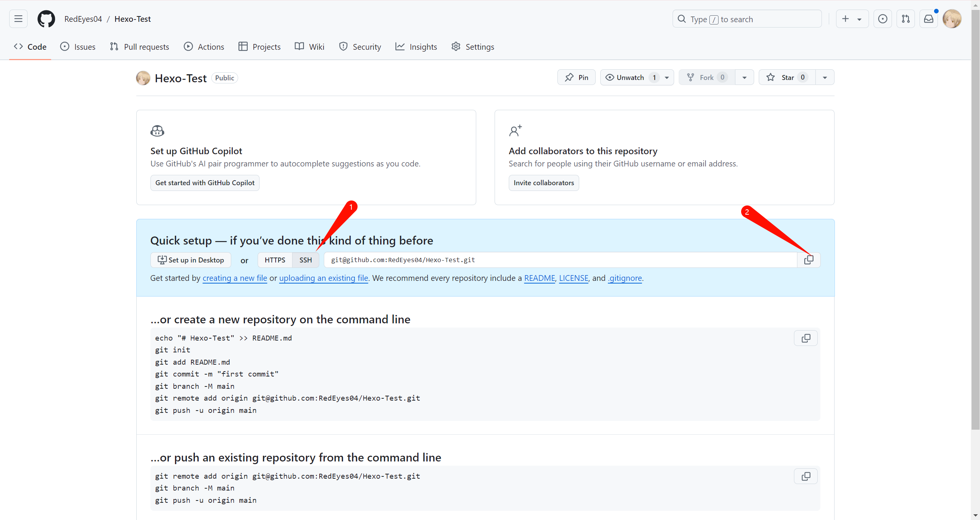Copy the create new repository commands
This screenshot has height=520, width=980.
(x=805, y=338)
